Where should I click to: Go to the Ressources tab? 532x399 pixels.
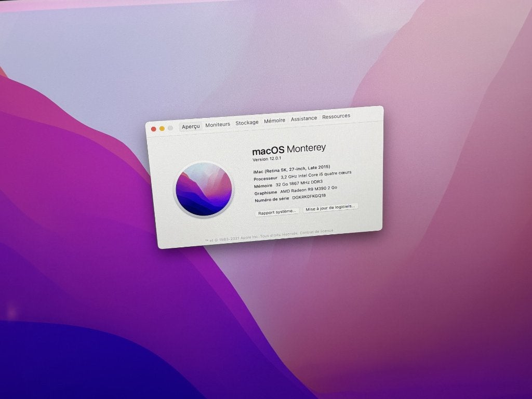[336, 116]
